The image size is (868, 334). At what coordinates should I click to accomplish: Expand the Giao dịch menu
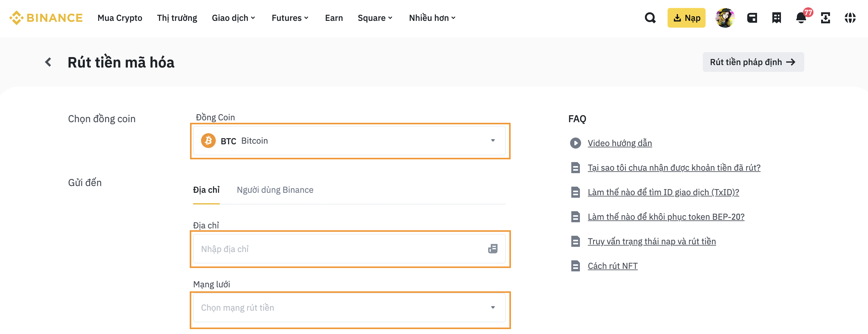233,18
